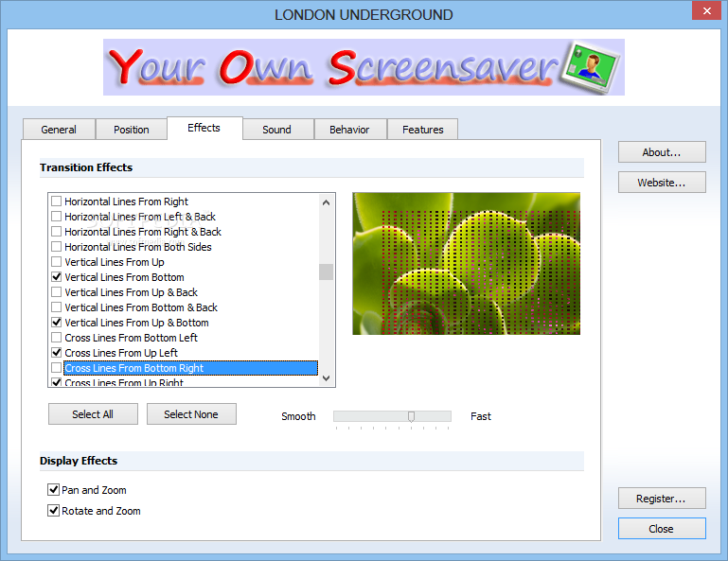This screenshot has width=728, height=561.
Task: Go to the Sound tab
Action: (277, 130)
